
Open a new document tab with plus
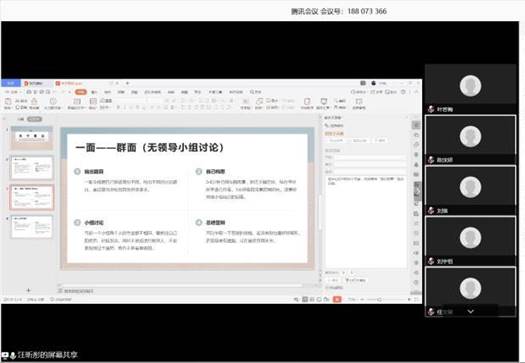pos(128,83)
